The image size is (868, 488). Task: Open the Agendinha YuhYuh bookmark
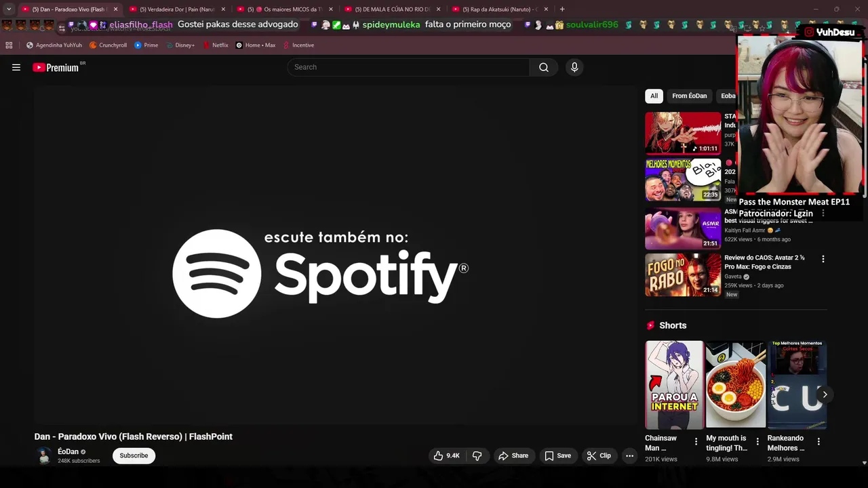pos(54,45)
